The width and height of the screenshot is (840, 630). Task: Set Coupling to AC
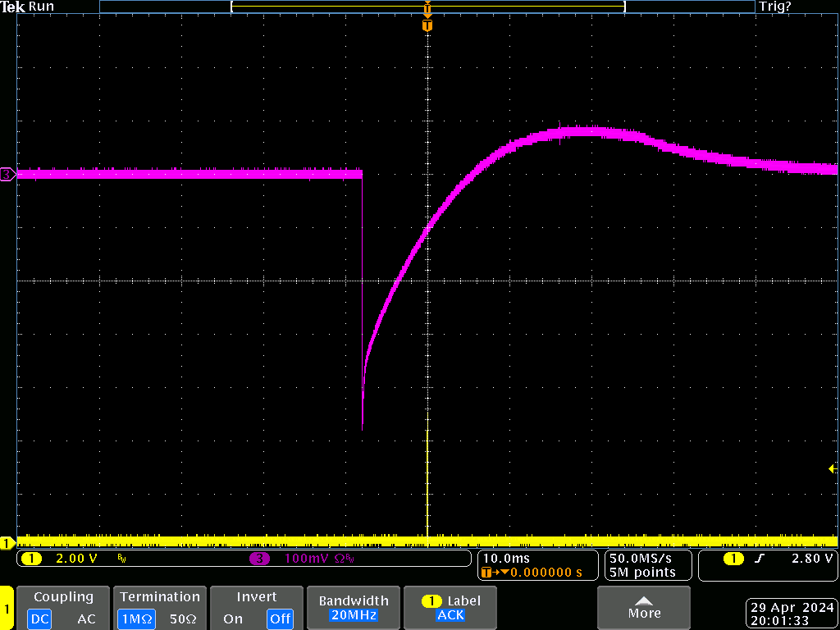[x=86, y=619]
